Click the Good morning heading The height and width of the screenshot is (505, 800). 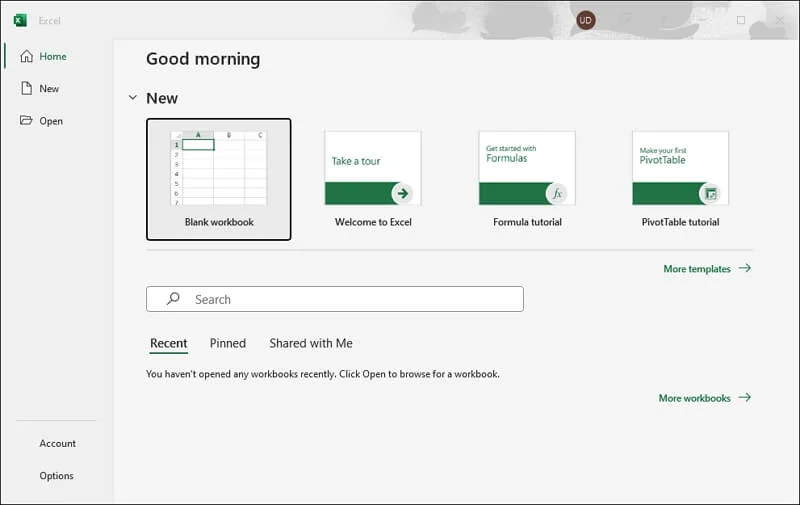pyautogui.click(x=203, y=59)
